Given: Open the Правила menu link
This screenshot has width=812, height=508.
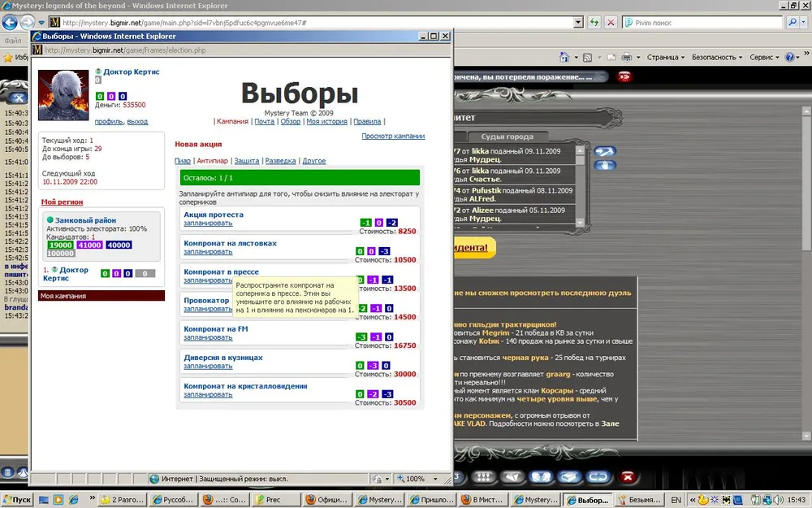Looking at the screenshot, I should pyautogui.click(x=367, y=121).
